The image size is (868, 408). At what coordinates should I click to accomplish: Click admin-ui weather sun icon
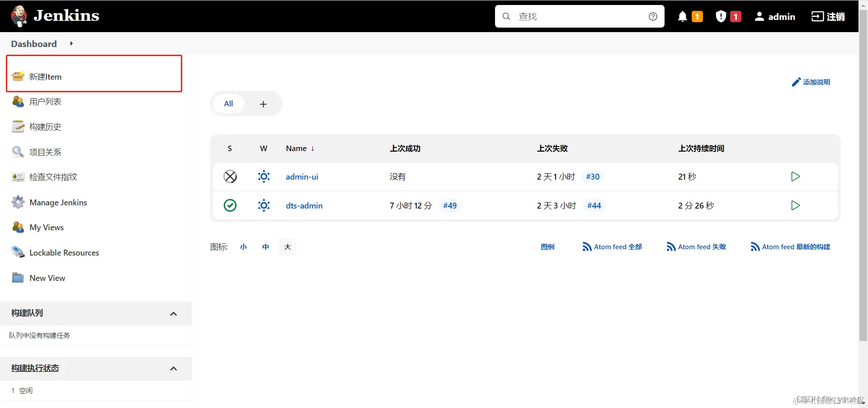tap(264, 176)
